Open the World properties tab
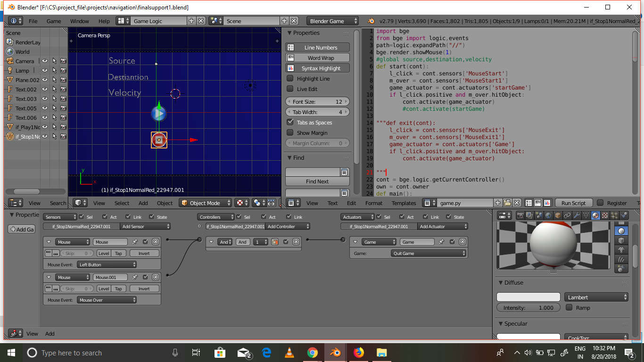Viewport: 644px width, 362px height. coord(548,216)
